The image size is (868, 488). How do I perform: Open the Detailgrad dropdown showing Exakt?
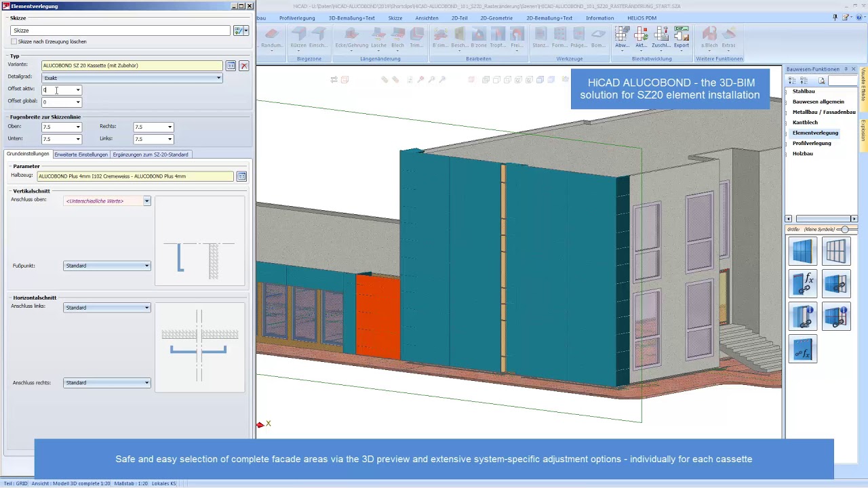(x=132, y=78)
